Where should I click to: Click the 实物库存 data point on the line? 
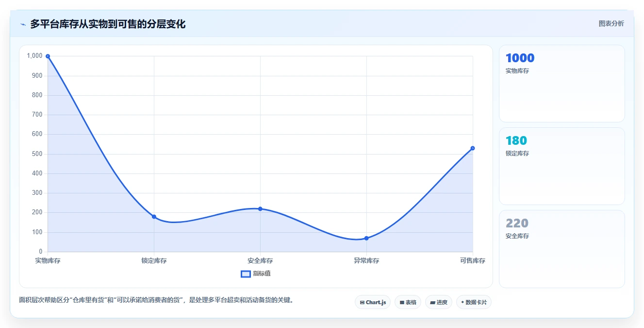pos(48,56)
